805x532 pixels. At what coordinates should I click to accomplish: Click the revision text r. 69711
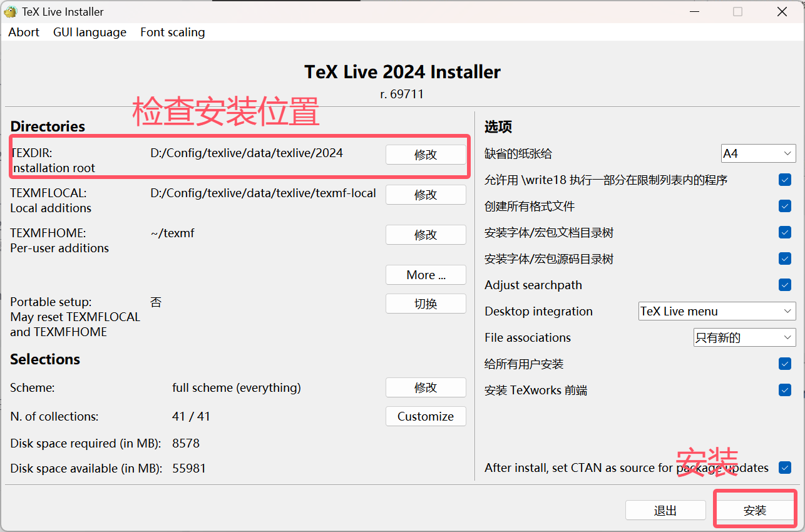pyautogui.click(x=402, y=95)
